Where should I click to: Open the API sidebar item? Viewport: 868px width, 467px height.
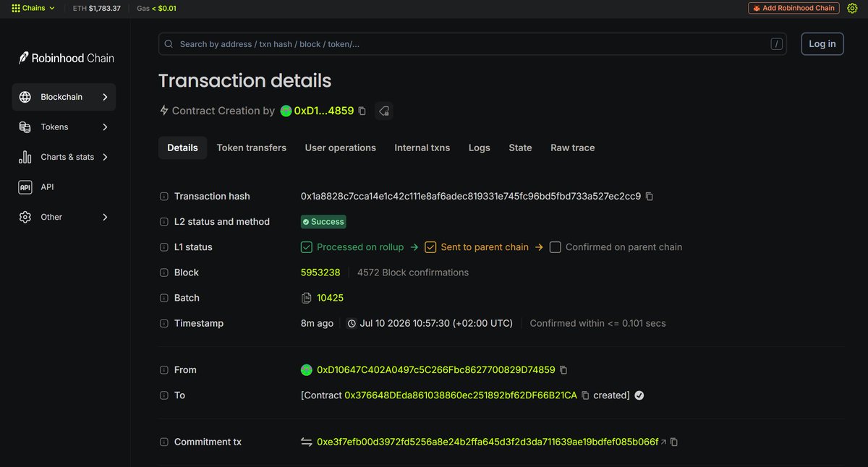[x=64, y=187]
